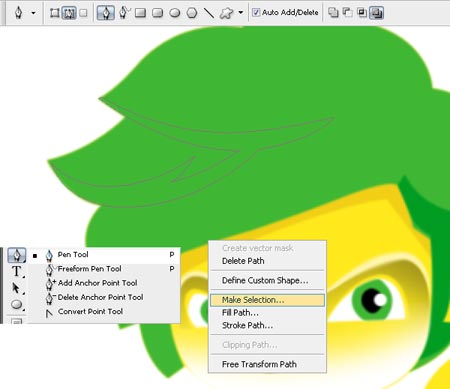Expand the tool preset dropdown arrow
Screen dimensions: 450x389
[x=33, y=13]
